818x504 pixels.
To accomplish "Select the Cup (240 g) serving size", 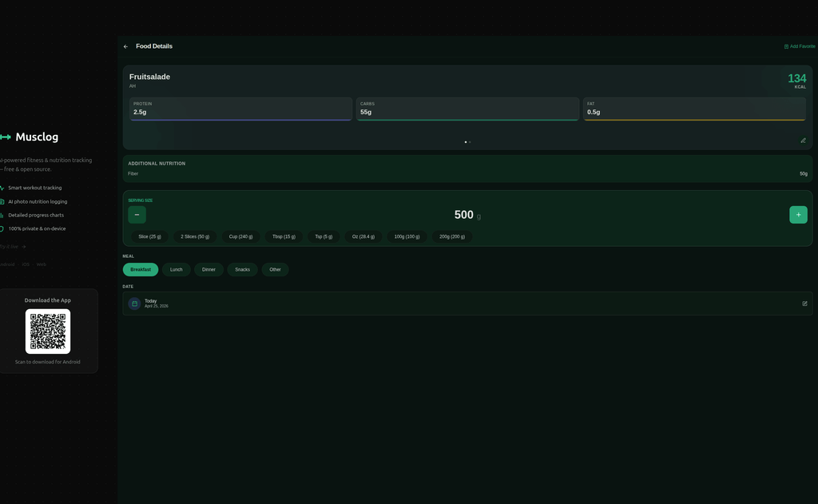I will point(240,236).
